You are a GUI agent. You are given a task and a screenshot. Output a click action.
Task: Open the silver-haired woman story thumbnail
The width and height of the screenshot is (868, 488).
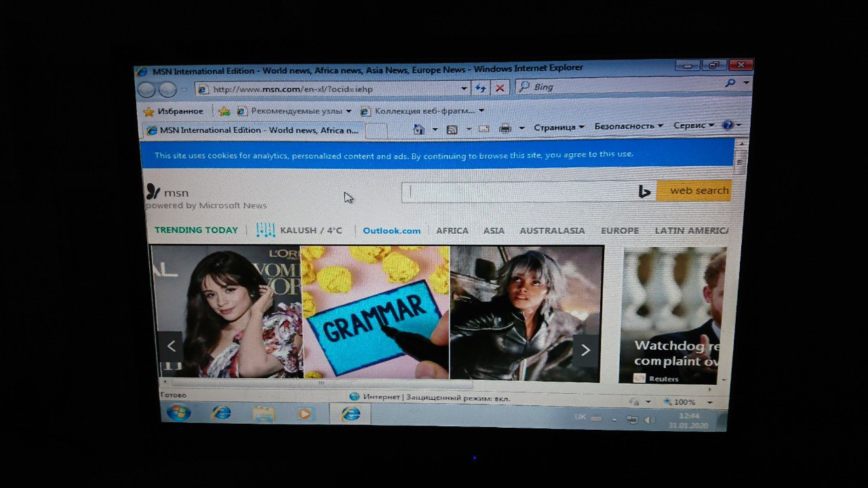(x=526, y=313)
